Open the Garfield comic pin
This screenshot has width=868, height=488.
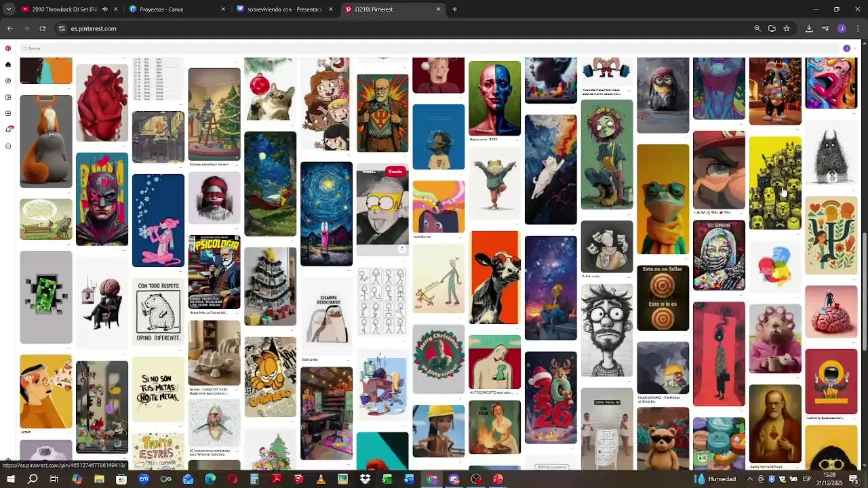[x=270, y=376]
